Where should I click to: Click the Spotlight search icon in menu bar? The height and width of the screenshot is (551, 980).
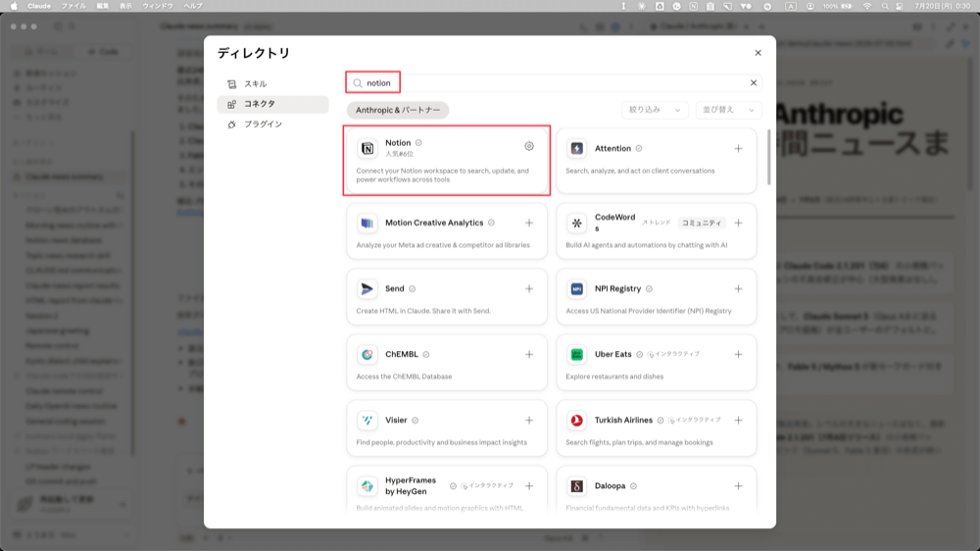click(884, 6)
